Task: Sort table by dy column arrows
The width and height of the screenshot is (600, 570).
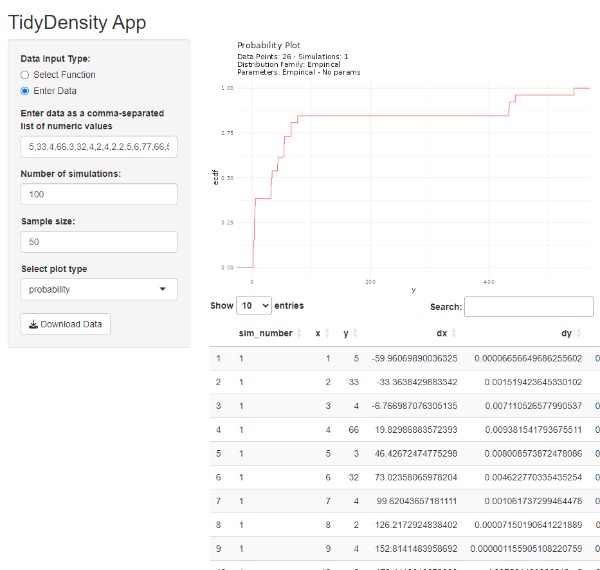Action: pos(578,333)
